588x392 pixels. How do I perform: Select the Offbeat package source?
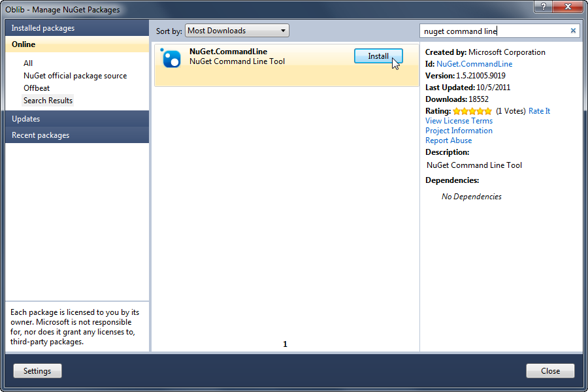pos(37,88)
